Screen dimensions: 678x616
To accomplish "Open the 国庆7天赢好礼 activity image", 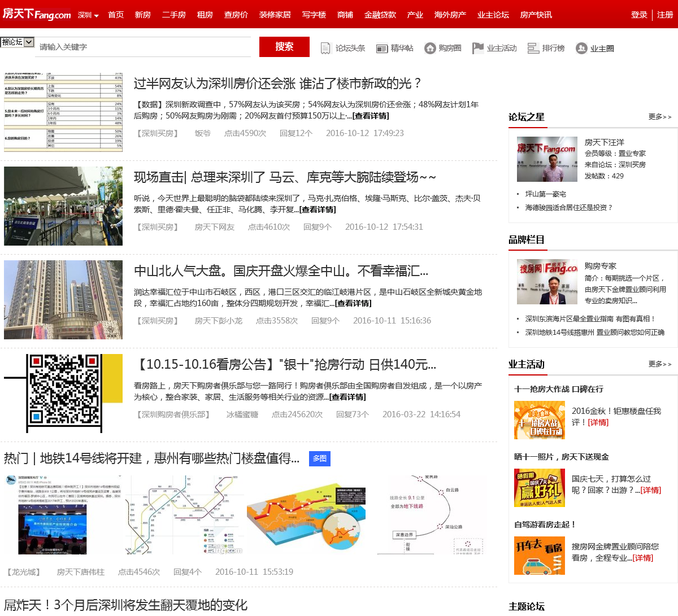I will coord(540,488).
